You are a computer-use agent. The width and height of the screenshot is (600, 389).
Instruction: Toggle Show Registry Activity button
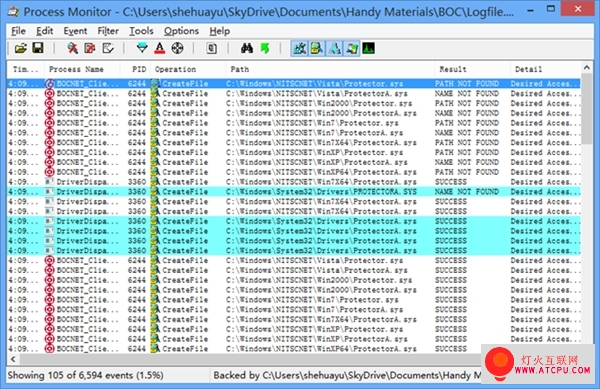[x=299, y=49]
